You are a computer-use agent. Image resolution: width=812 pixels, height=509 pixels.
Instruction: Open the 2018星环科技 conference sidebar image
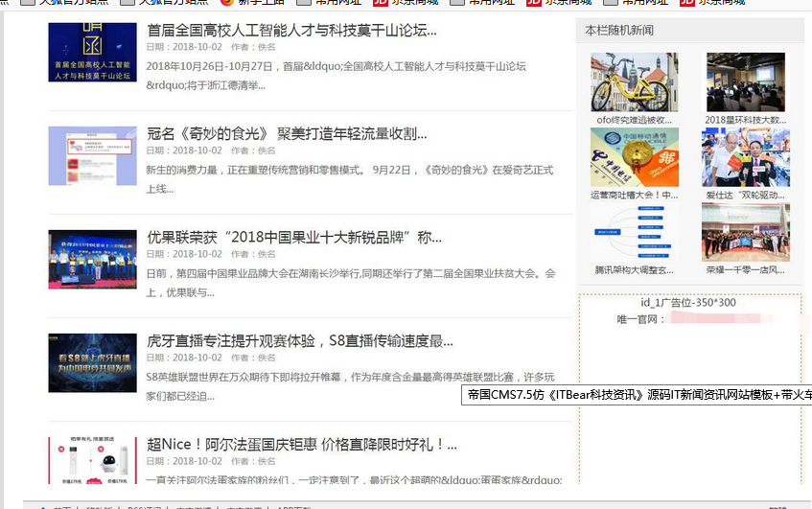pyautogui.click(x=746, y=81)
